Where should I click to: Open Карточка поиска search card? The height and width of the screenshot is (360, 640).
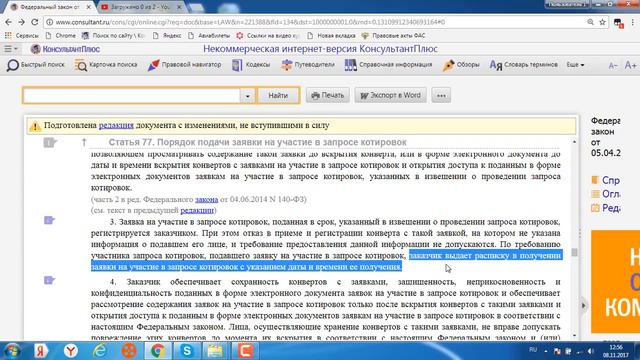106,65
